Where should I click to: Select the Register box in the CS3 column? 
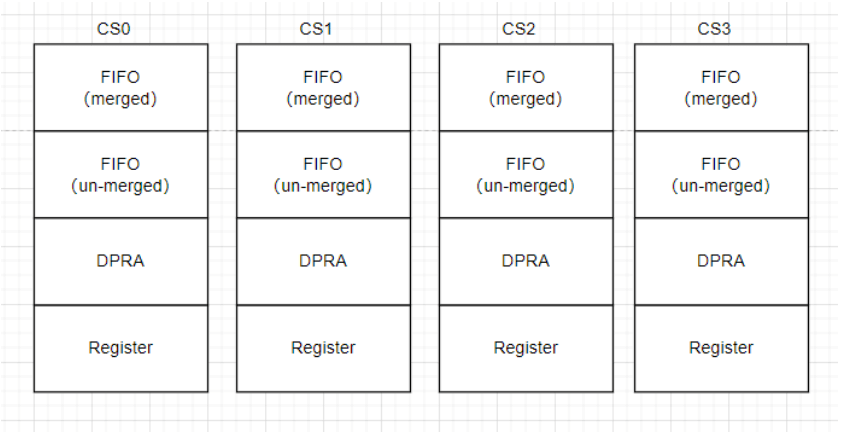[x=721, y=348]
